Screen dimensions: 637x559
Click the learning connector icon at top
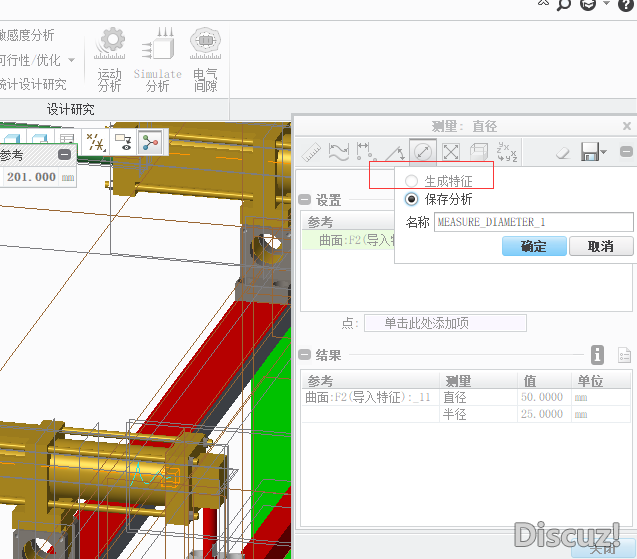pyautogui.click(x=587, y=4)
